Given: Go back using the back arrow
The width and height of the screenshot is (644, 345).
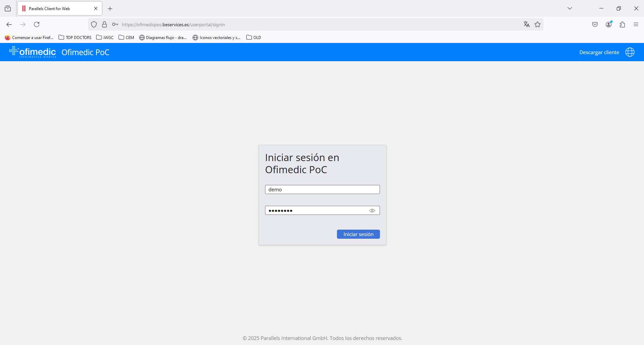Looking at the screenshot, I should [x=9, y=25].
